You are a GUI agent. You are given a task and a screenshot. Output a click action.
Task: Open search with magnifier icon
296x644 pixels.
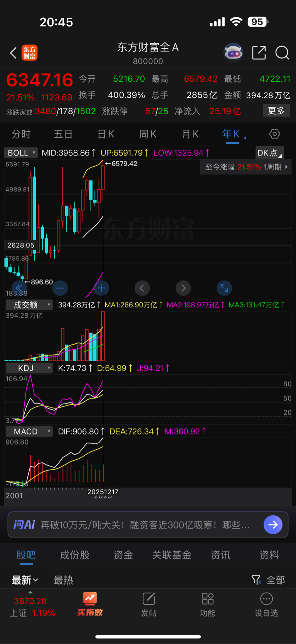coord(282,52)
